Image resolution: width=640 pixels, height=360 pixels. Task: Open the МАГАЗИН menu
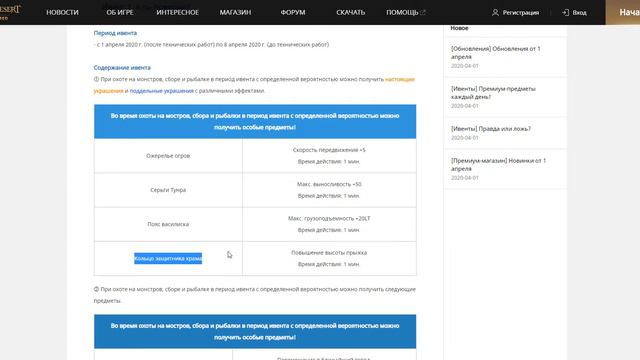[236, 13]
